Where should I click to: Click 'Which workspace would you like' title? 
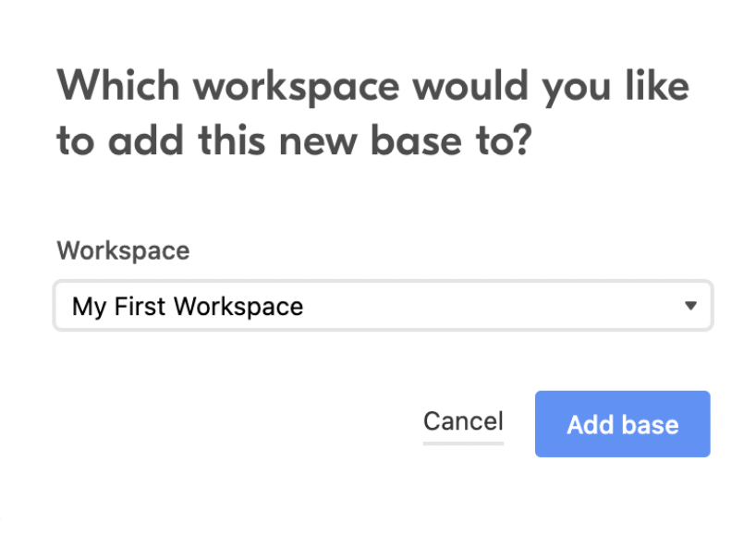(x=372, y=87)
